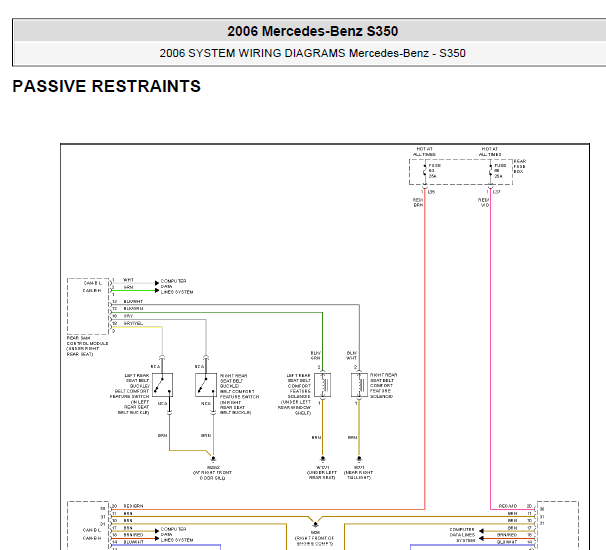Click the ground symbol at right front of engine compartment
This screenshot has height=550, width=606.
pos(315,524)
